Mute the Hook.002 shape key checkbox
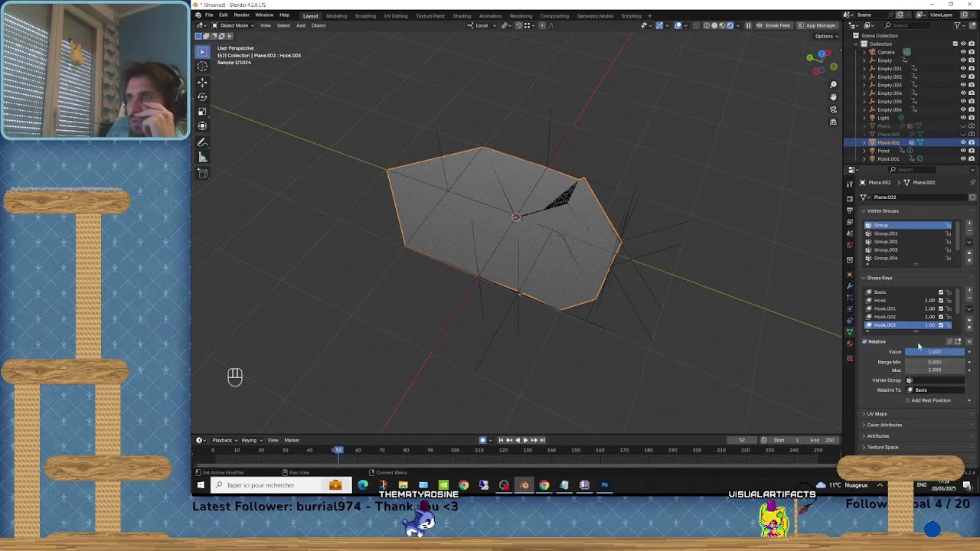 [941, 317]
